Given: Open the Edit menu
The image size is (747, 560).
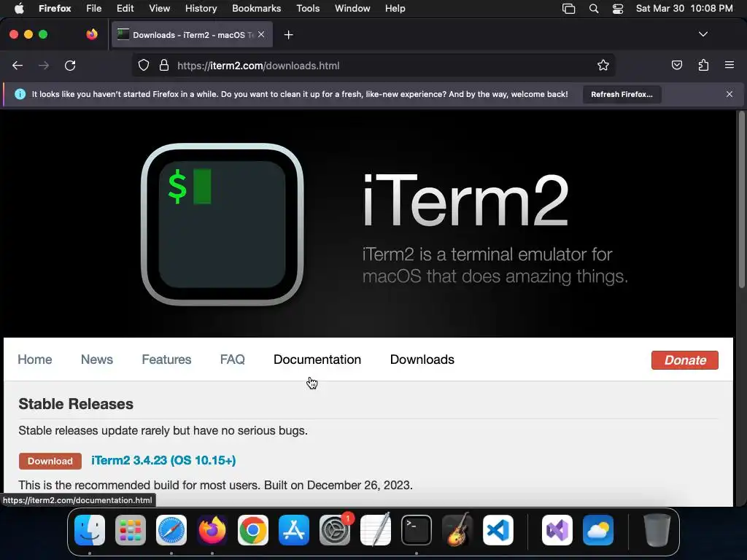Looking at the screenshot, I should point(125,8).
